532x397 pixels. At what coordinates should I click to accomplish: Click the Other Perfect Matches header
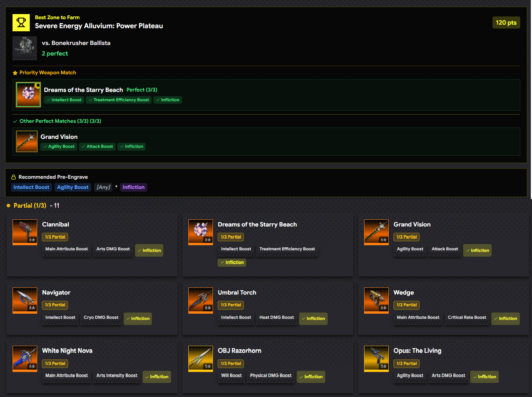[60, 121]
